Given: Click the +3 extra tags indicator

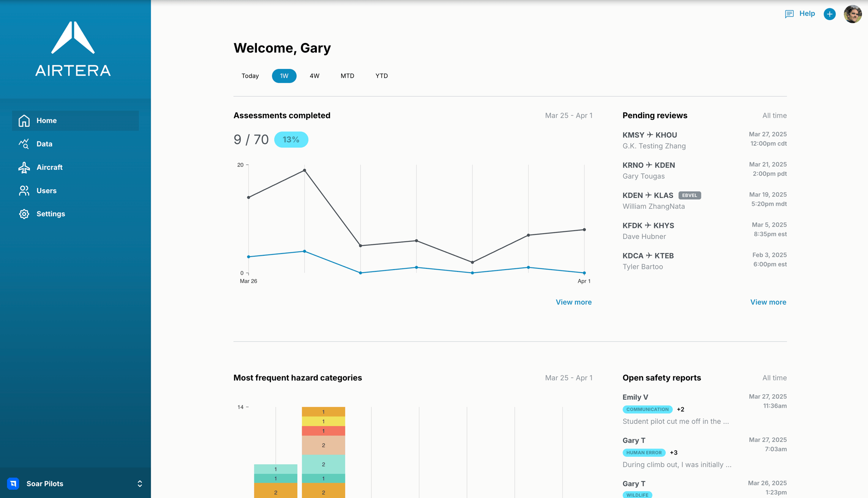Looking at the screenshot, I should [x=674, y=452].
